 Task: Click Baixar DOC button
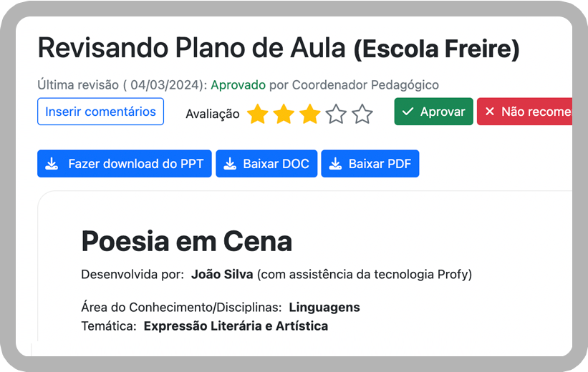coord(266,164)
